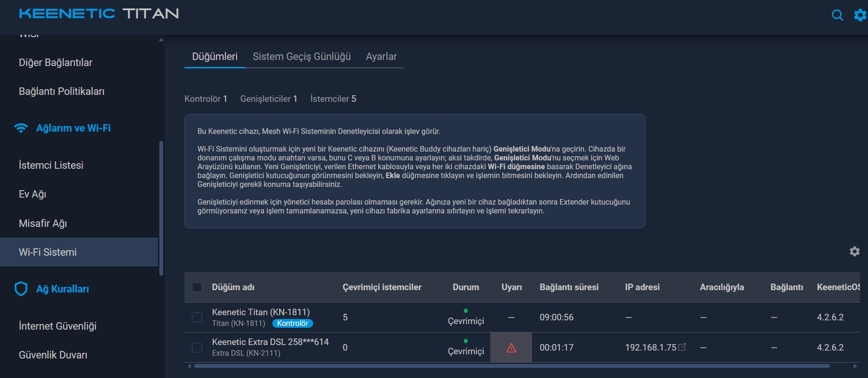Sort by the Durum column header
Screen dimensions: 868x378
tap(466, 287)
